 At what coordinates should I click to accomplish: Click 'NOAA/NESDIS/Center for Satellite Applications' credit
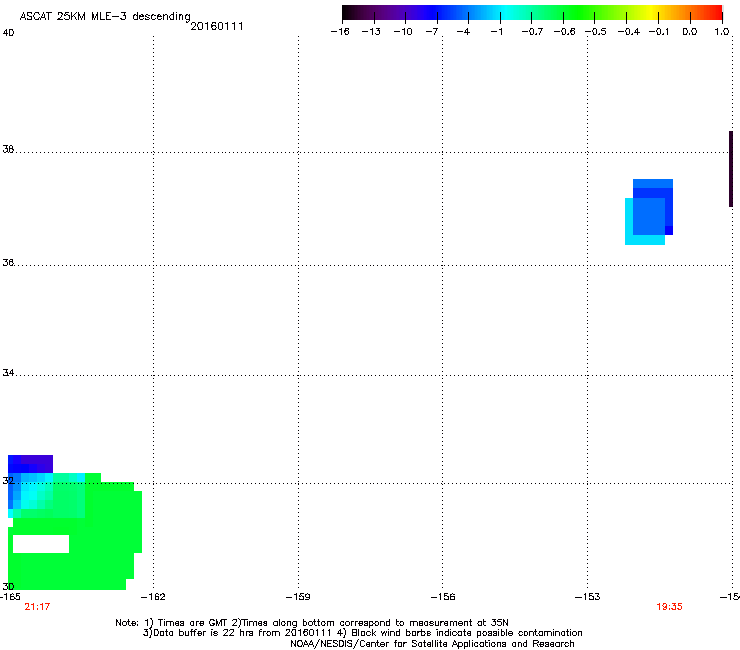432,644
